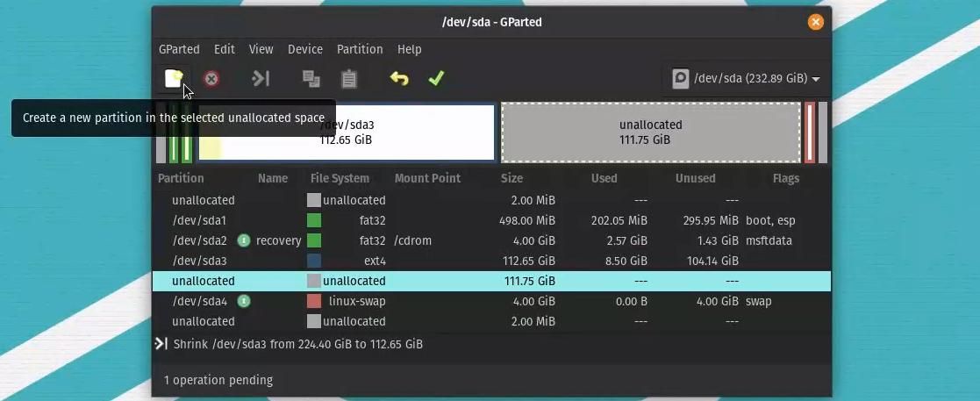Undo last operation with yellow arrow

coord(398,79)
